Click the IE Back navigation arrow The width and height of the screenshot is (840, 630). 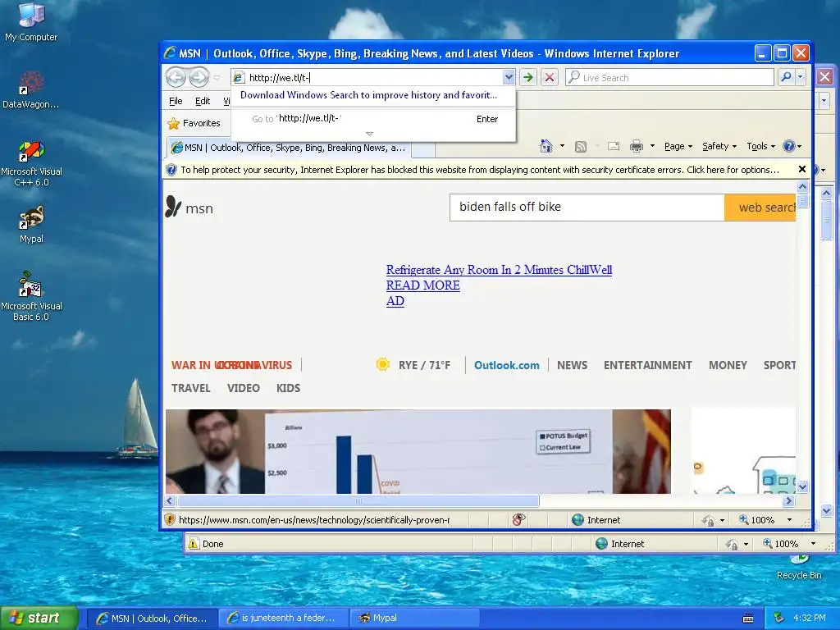[176, 78]
